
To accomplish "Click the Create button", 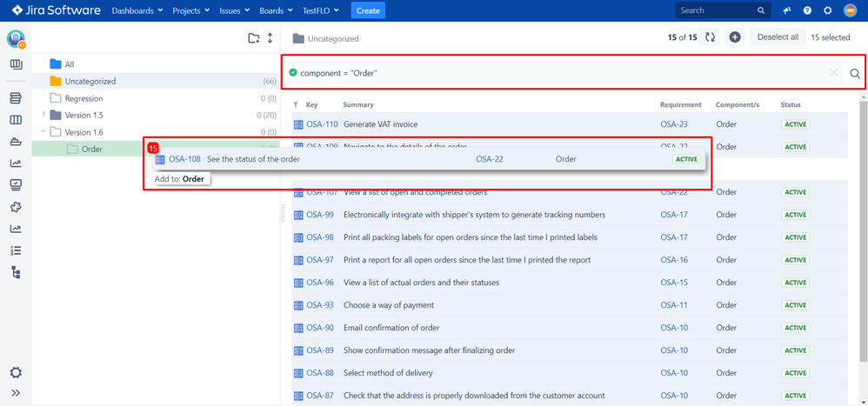I will 368,10.
